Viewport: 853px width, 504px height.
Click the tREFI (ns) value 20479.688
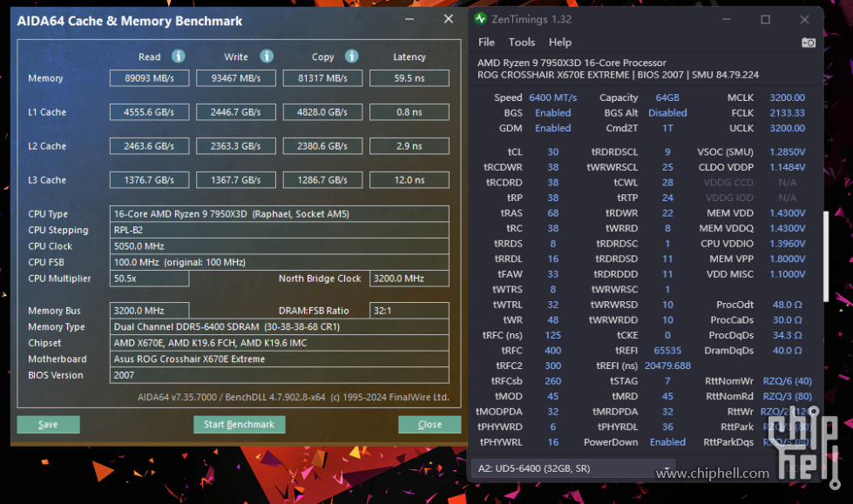(x=667, y=366)
